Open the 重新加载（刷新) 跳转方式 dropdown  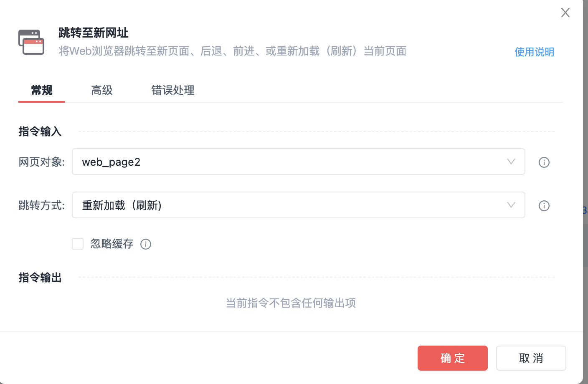[x=299, y=205]
